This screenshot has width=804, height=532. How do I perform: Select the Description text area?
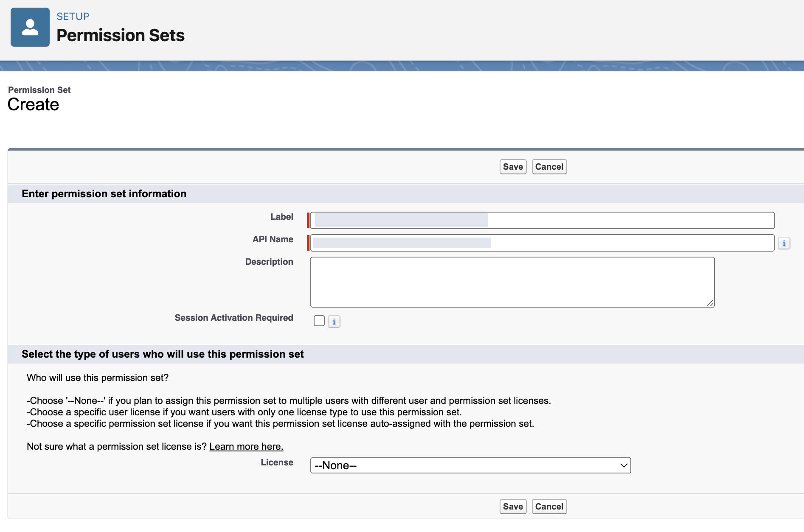512,282
